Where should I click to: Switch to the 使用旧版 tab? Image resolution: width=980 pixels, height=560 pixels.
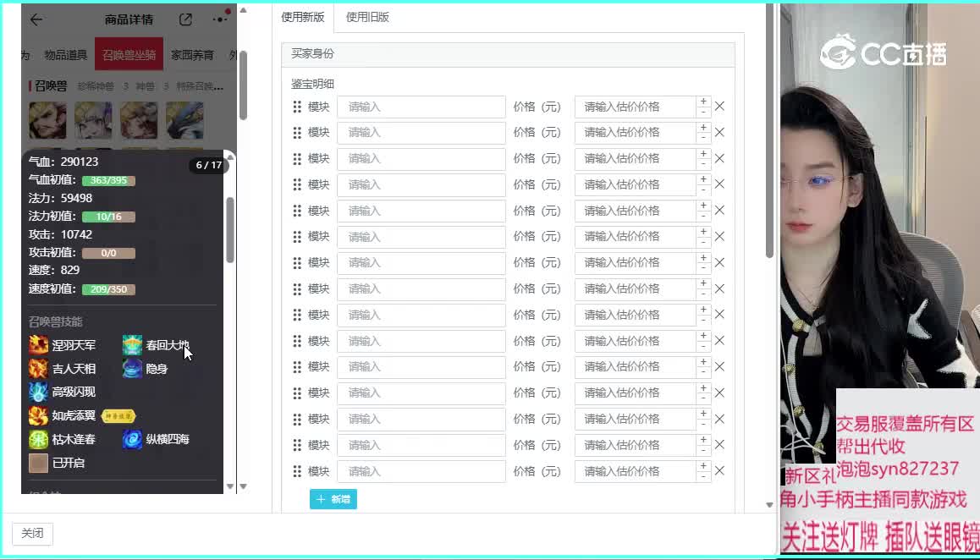tap(367, 18)
